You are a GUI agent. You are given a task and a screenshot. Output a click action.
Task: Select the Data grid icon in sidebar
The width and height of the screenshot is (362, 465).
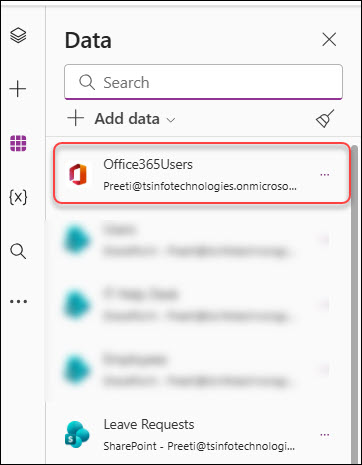click(18, 143)
